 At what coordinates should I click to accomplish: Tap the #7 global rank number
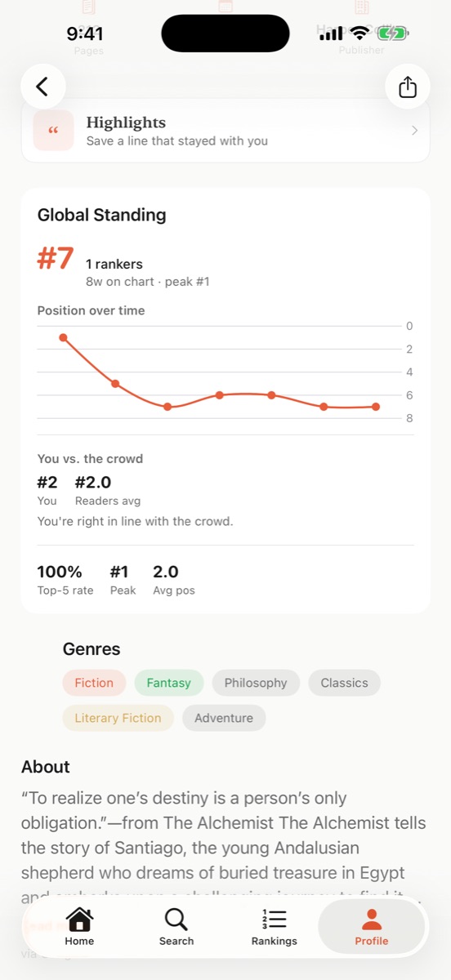pos(56,259)
